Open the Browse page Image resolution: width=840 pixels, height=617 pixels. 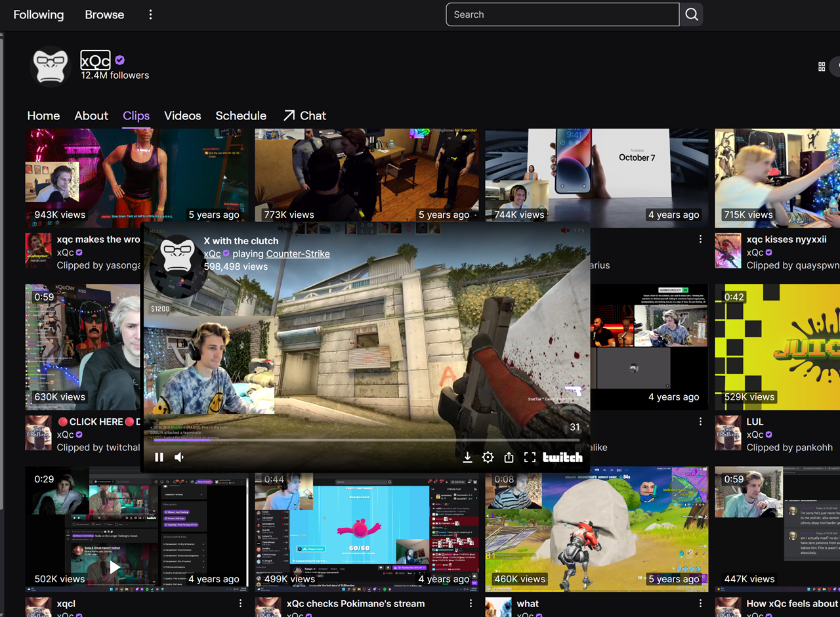(x=104, y=14)
